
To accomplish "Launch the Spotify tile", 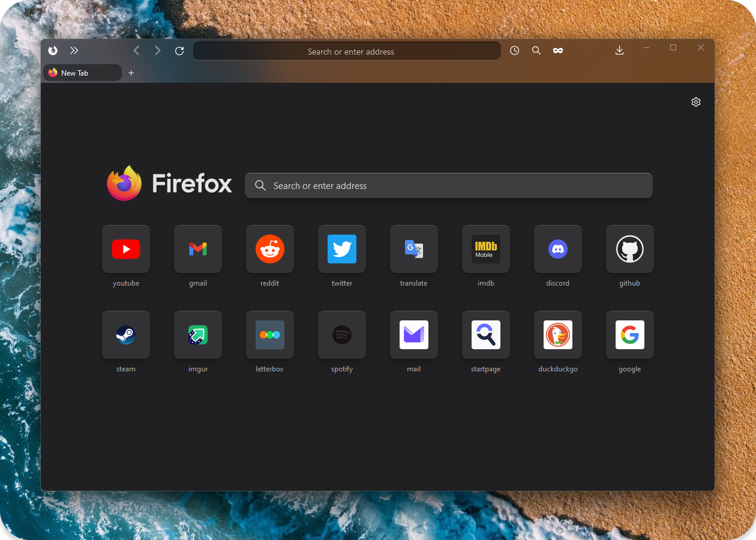I will coord(342,335).
